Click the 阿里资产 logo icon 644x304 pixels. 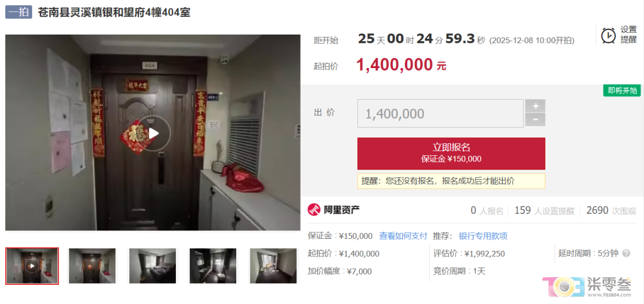click(x=315, y=210)
